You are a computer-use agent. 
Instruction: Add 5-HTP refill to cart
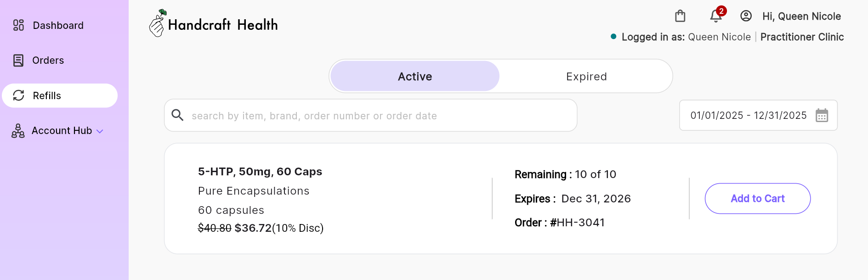[757, 198]
